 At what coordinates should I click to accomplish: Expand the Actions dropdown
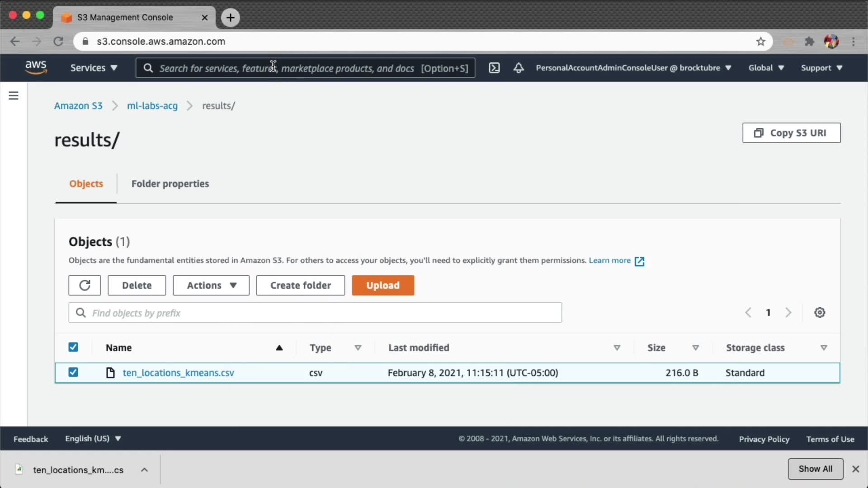click(211, 286)
